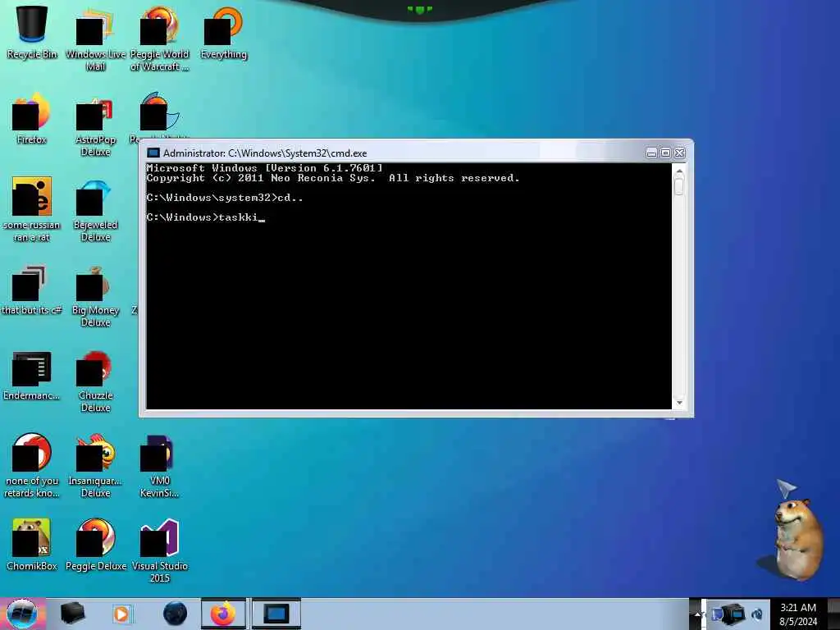Switch to Firefox on the taskbar
Image resolution: width=840 pixels, height=630 pixels.
click(223, 614)
